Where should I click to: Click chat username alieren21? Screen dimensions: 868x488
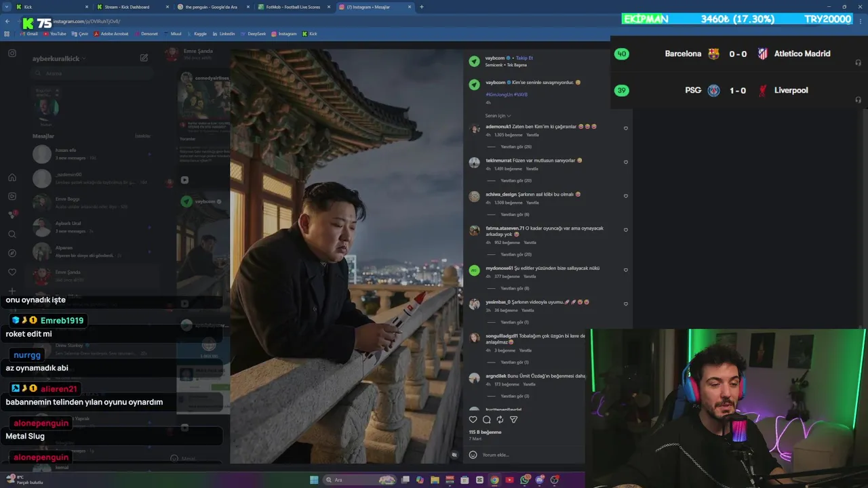[x=59, y=389]
